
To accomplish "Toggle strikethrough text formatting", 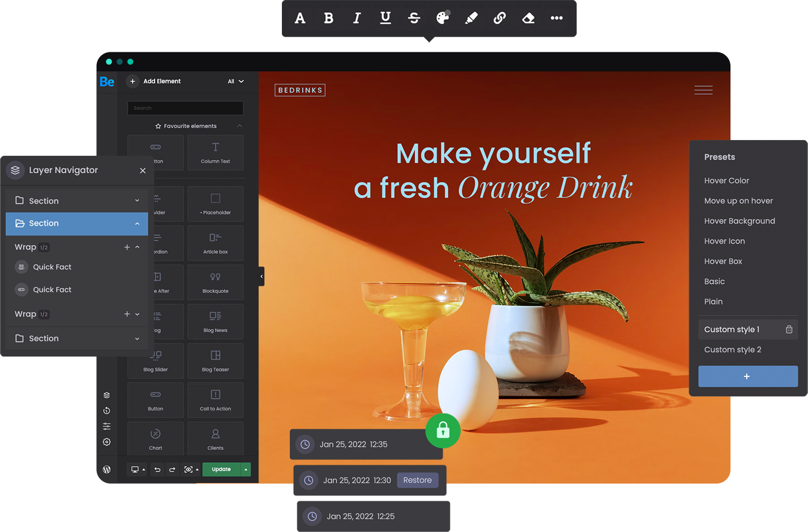I will [414, 19].
